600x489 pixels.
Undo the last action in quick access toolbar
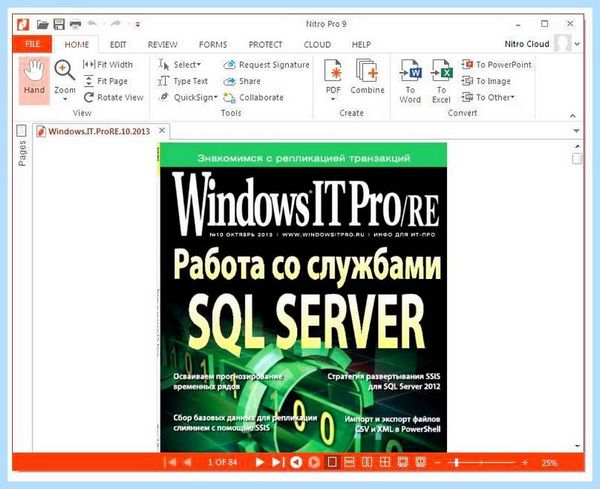92,24
